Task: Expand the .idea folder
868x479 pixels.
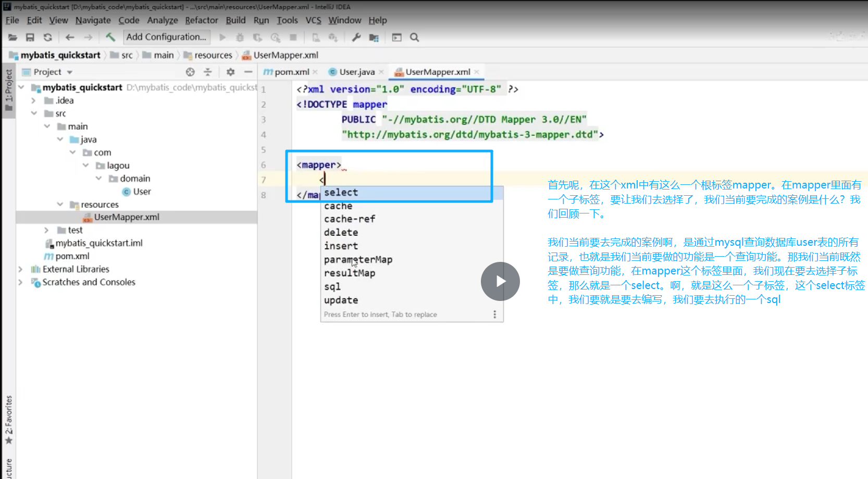Action: pos(34,100)
